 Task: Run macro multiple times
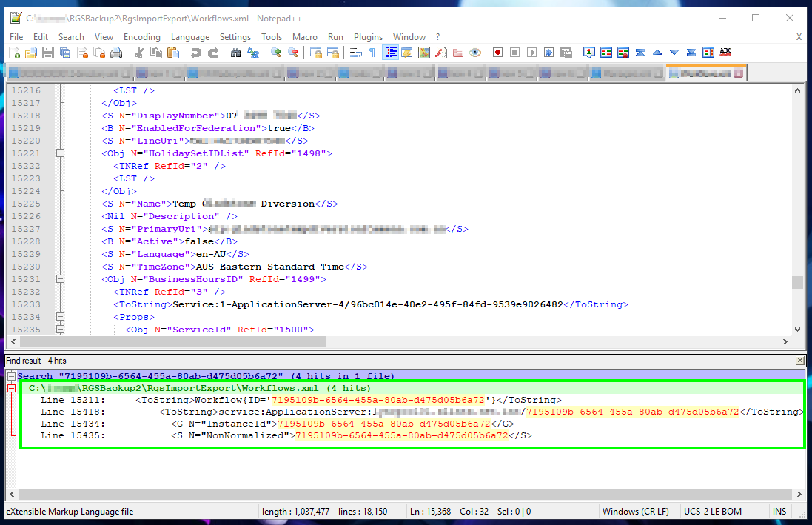tap(549, 53)
